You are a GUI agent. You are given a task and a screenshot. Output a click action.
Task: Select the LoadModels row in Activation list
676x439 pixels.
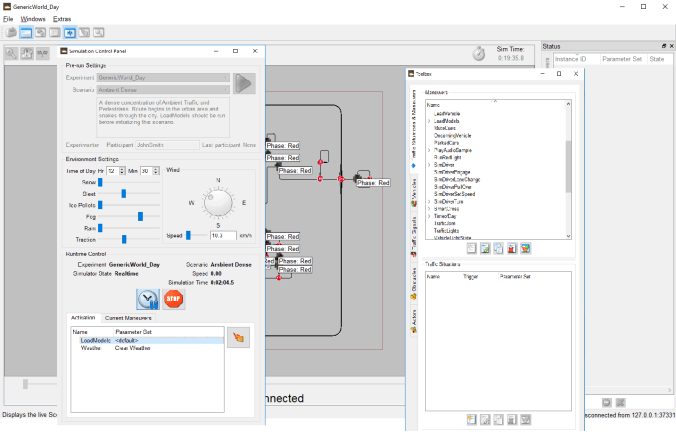click(147, 341)
